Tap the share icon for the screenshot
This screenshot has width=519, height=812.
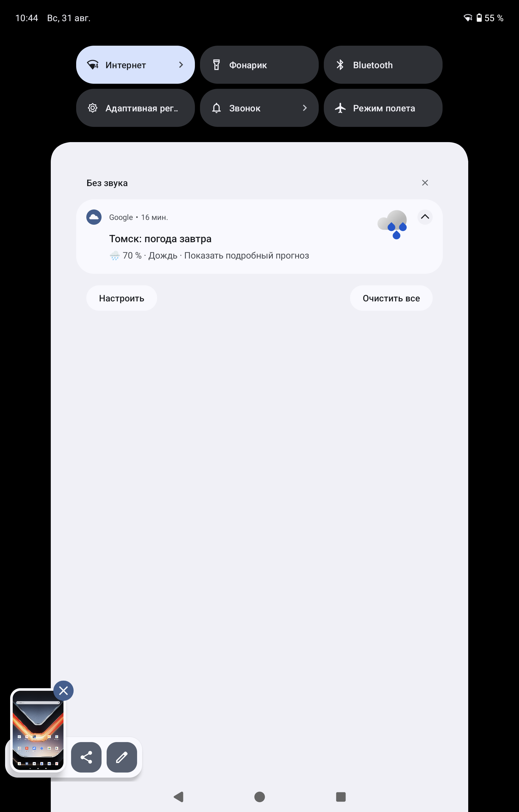86,757
